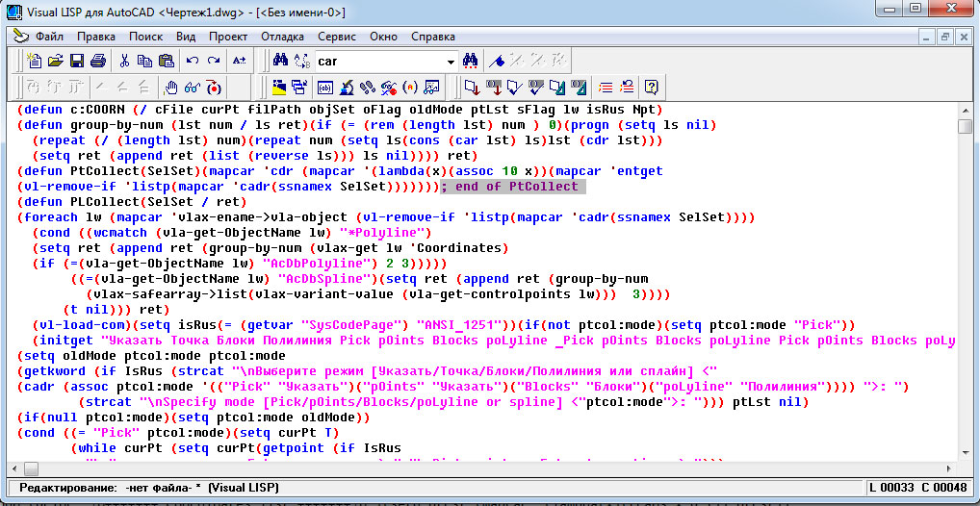The height and width of the screenshot is (506, 980).
Task: Add a watch using the glasses icon
Action: pos(192,87)
